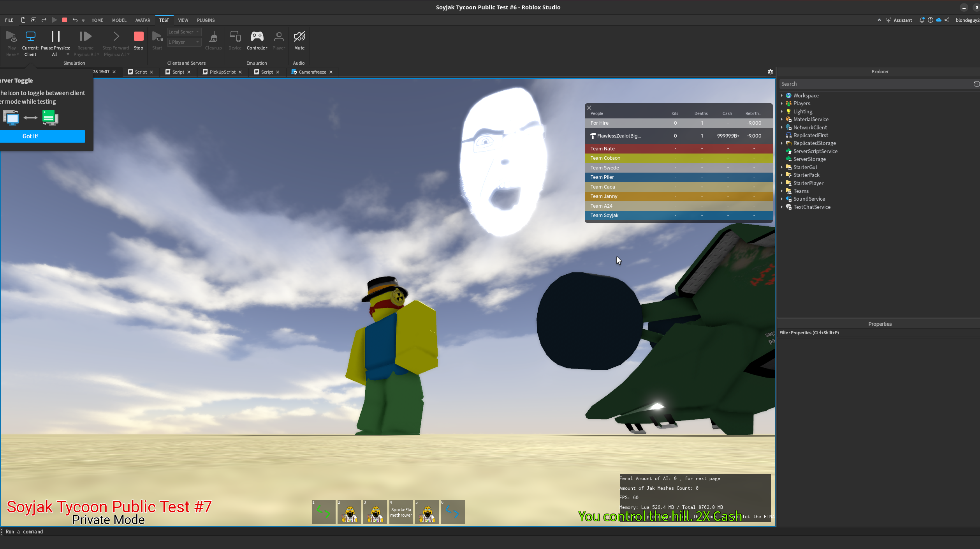Viewport: 980px width, 549px height.
Task: Select hotbar slot 6 with blue arrows
Action: pos(452,512)
